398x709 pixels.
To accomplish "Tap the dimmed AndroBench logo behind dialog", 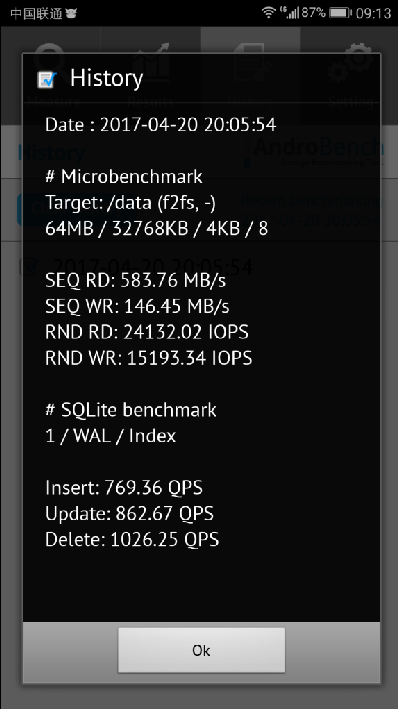I will coord(319,151).
